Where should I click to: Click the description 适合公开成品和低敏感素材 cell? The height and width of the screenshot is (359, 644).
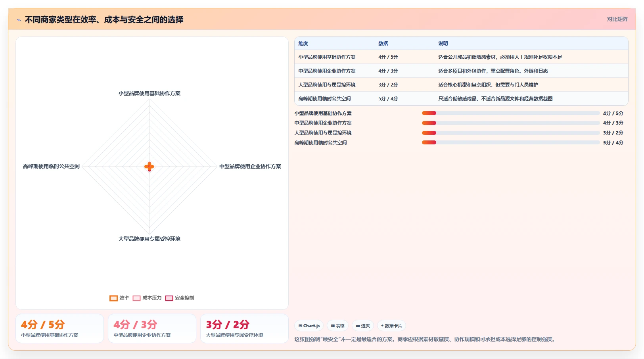pyautogui.click(x=500, y=57)
